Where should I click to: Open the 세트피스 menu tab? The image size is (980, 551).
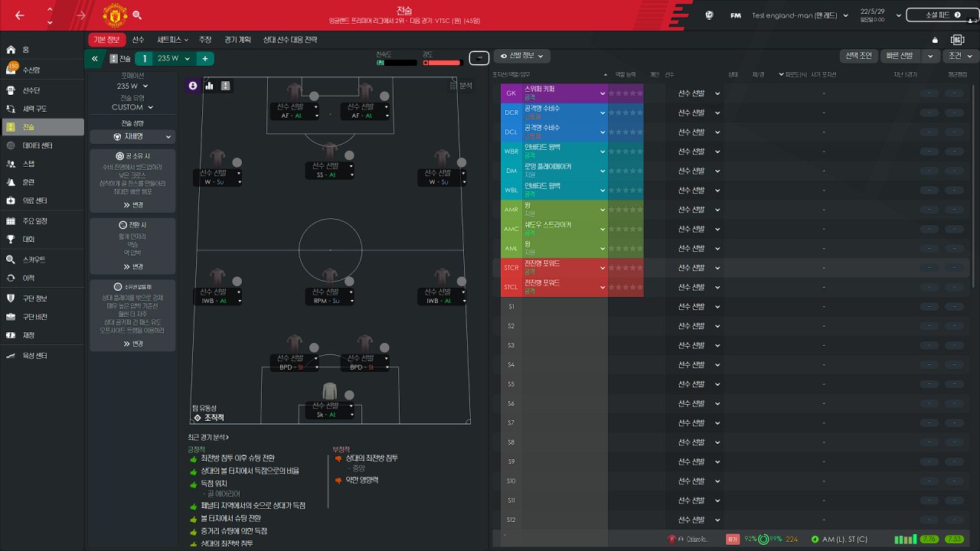[172, 39]
